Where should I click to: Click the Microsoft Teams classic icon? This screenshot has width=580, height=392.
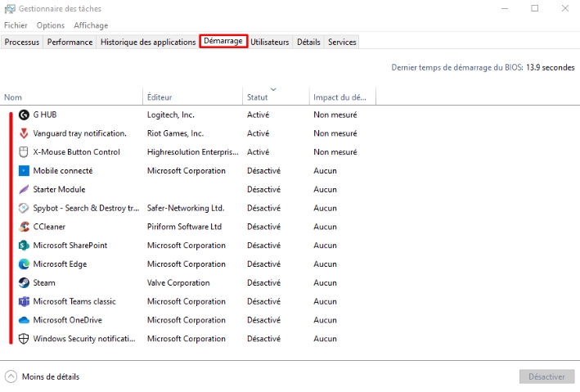click(24, 302)
